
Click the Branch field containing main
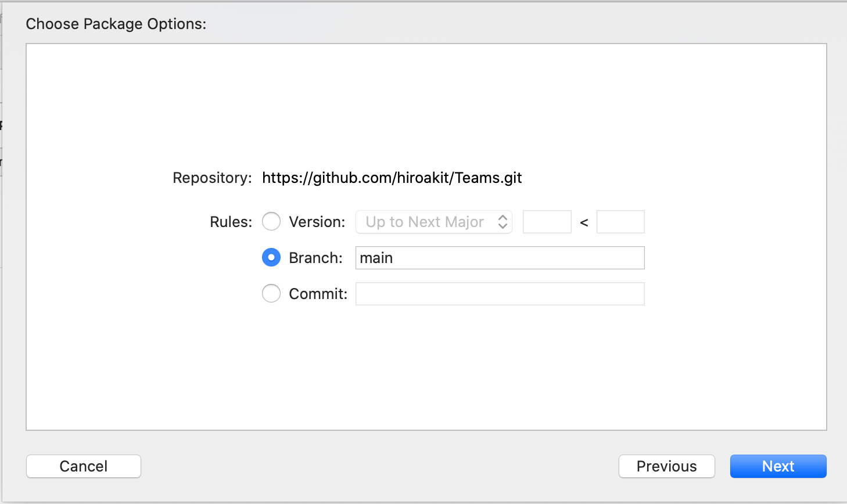pos(500,258)
